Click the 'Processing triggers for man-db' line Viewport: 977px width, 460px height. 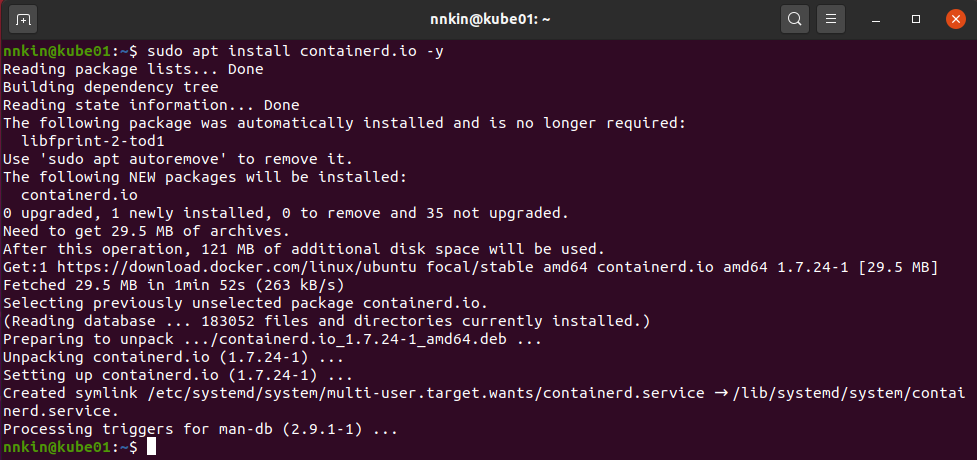200,429
